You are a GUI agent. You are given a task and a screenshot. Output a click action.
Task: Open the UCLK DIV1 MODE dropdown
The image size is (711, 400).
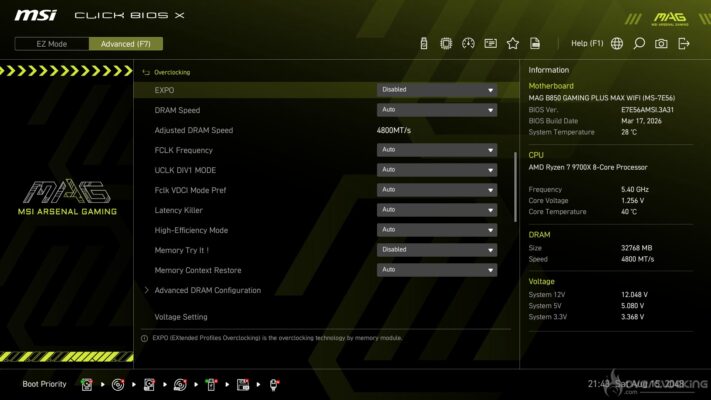coord(437,170)
